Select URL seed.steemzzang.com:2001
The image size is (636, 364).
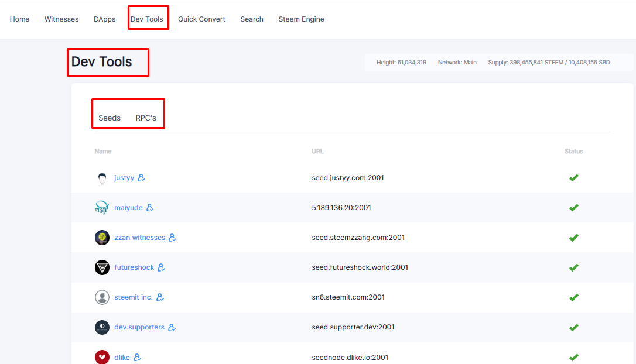pos(358,238)
